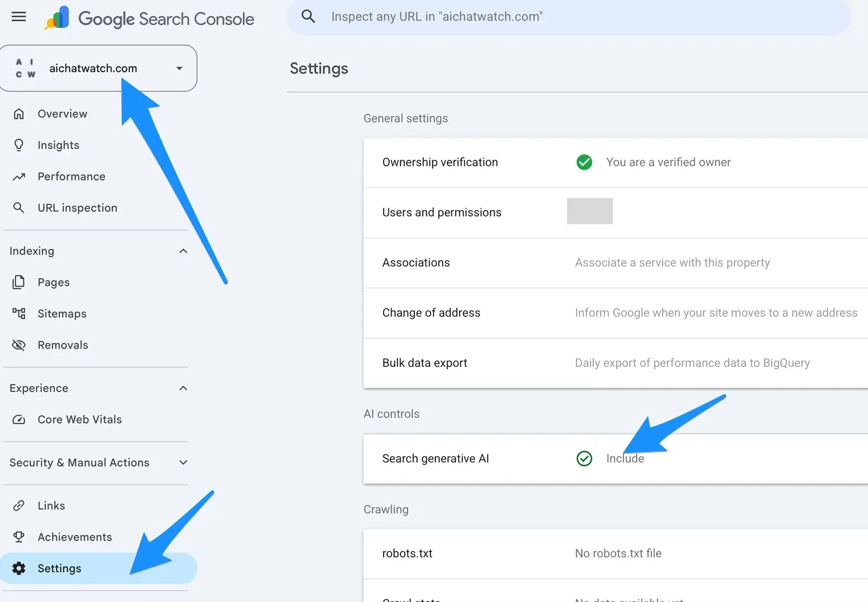The width and height of the screenshot is (868, 602).
Task: Click the Inspect any URL search field
Action: [x=569, y=17]
